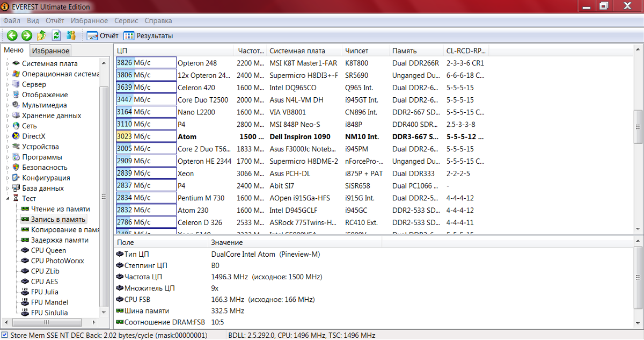
Task: Click the Результаты toolbar button
Action: click(x=148, y=36)
